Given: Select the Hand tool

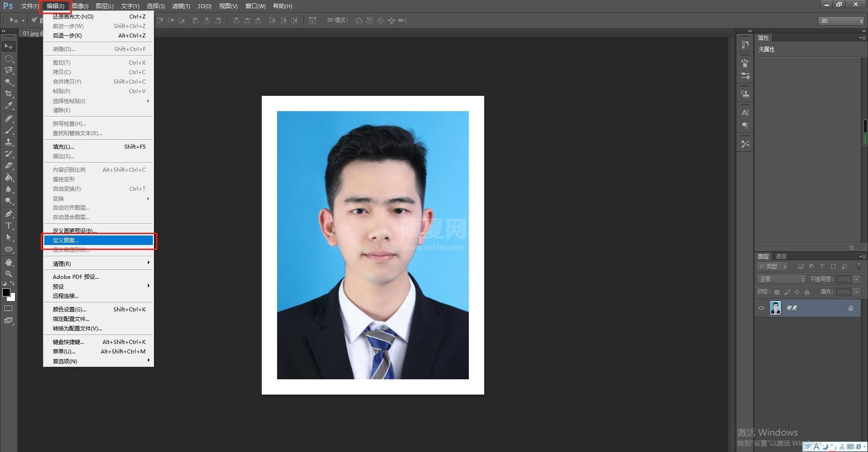Looking at the screenshot, I should coord(9,262).
